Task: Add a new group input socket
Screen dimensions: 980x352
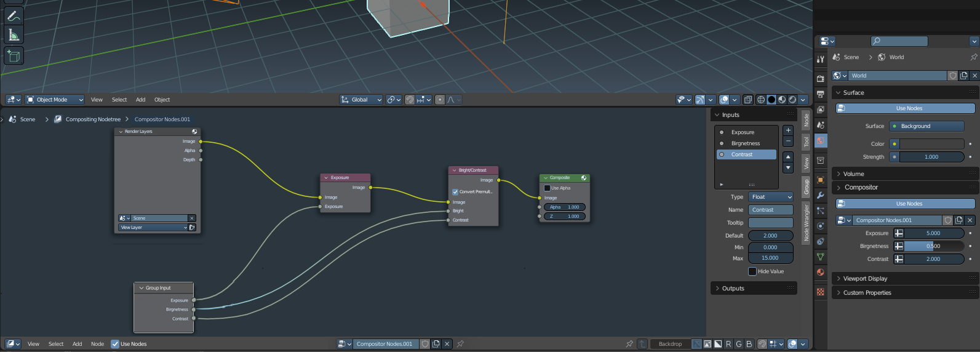Action: (x=788, y=130)
